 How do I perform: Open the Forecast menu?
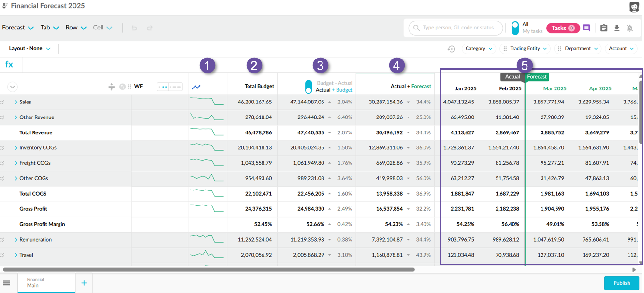tap(18, 28)
